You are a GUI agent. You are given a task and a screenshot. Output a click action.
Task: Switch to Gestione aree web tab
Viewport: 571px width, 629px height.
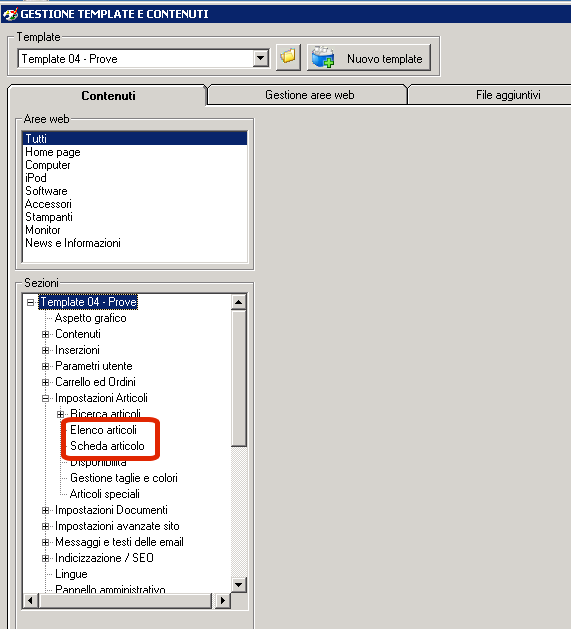pyautogui.click(x=309, y=95)
